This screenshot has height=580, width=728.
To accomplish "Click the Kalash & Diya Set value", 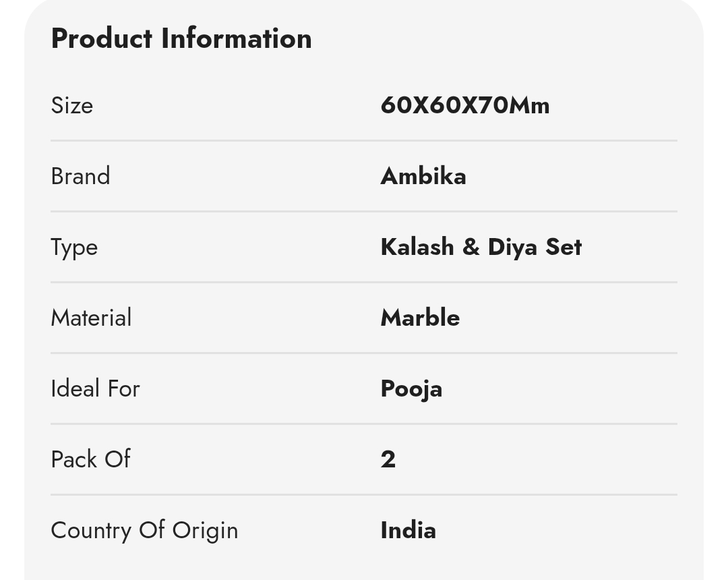I will coord(481,247).
